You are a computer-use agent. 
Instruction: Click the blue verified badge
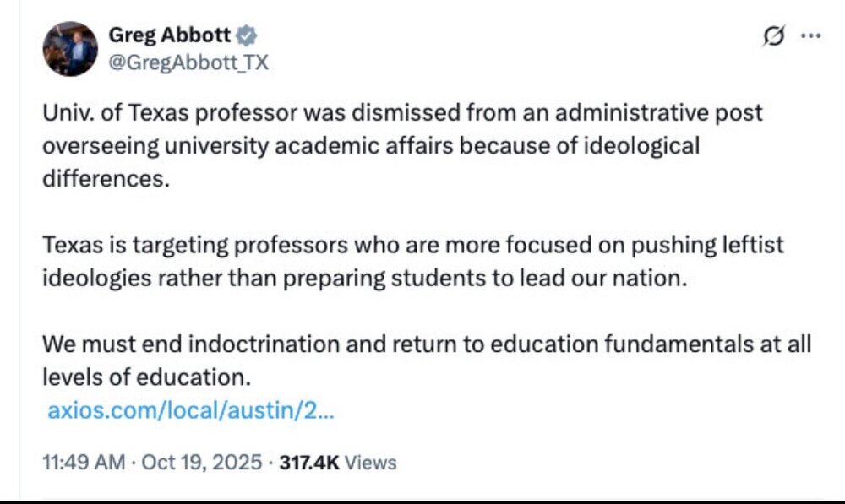247,36
